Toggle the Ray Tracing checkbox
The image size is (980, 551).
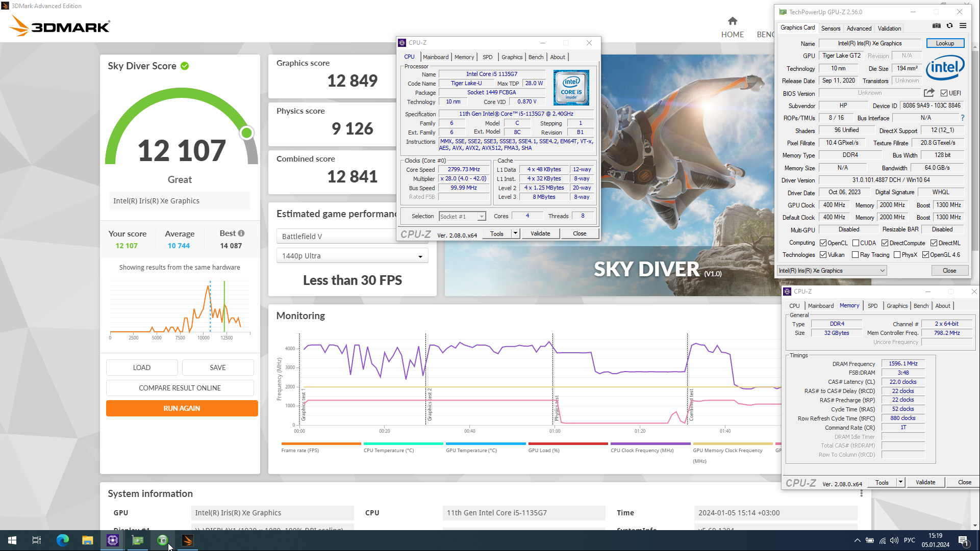855,255
